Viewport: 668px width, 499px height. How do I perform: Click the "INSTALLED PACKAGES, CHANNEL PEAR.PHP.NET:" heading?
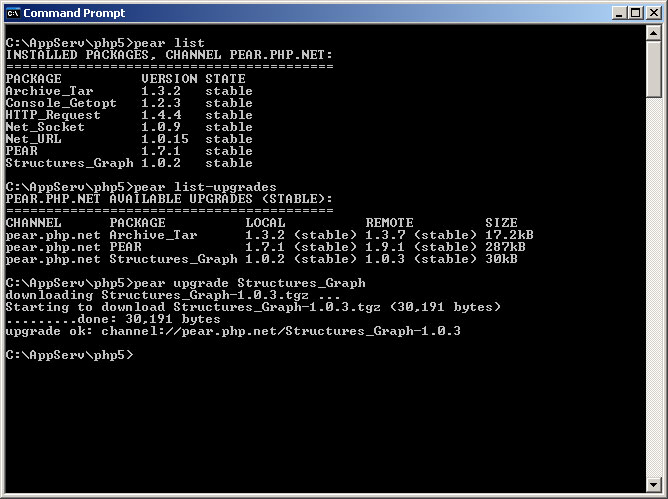coord(169,55)
